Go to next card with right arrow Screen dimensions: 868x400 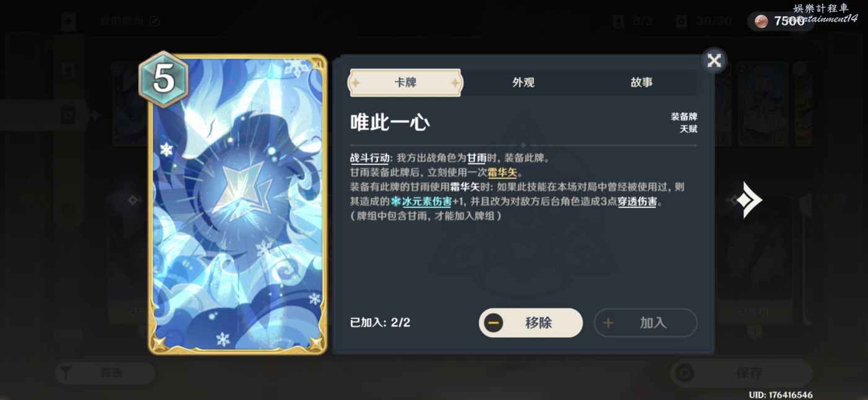749,200
